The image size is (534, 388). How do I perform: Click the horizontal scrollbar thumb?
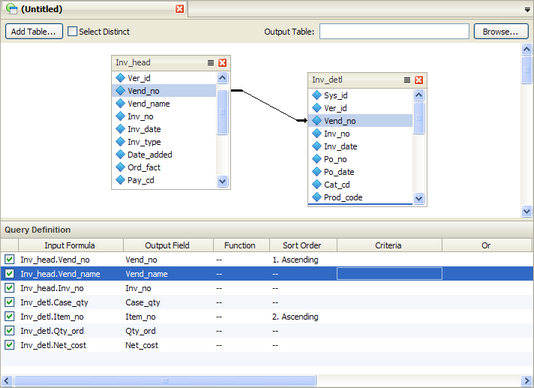pos(165,381)
